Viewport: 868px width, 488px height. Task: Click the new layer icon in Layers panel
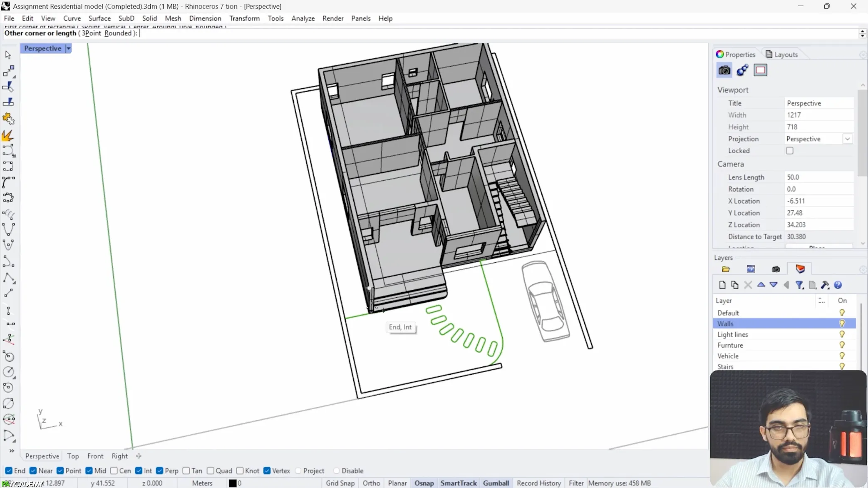[722, 285]
